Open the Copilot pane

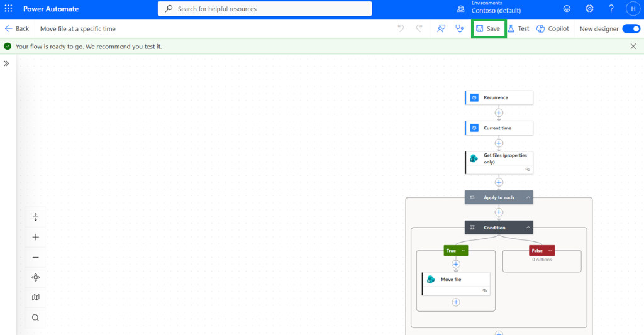[553, 29]
